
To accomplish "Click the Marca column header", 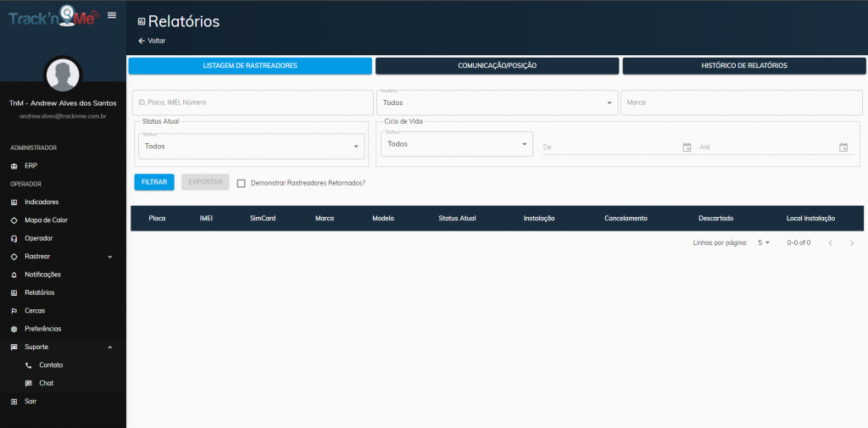I will 325,219.
